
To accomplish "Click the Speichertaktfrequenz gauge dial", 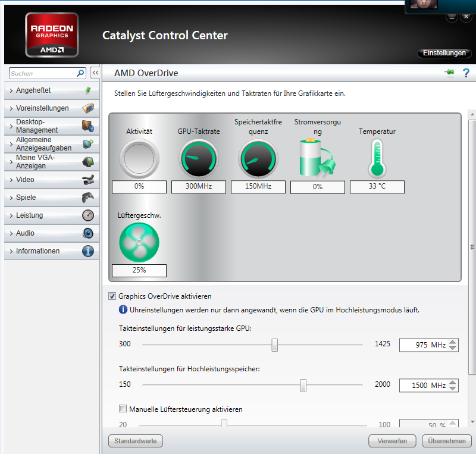I will tap(258, 158).
